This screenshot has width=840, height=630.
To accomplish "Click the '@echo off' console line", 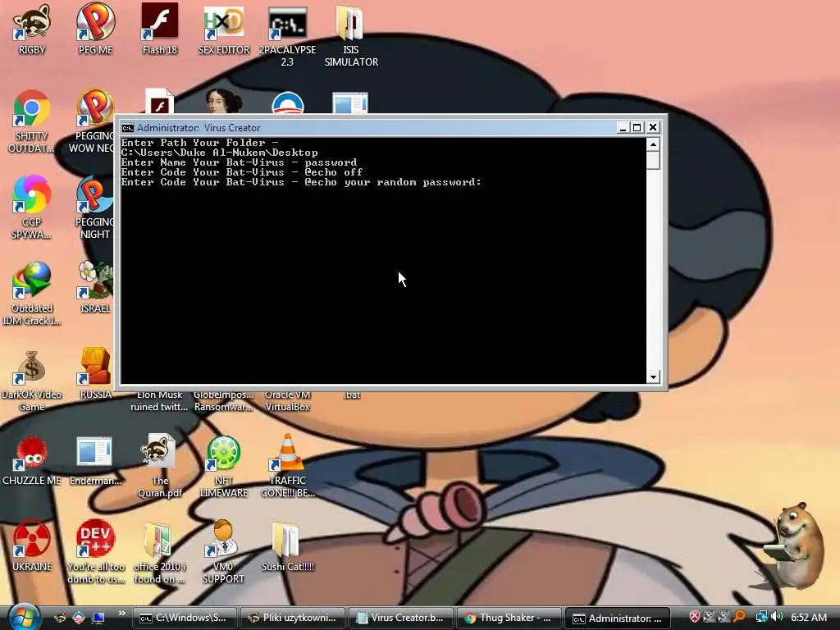I will click(242, 172).
